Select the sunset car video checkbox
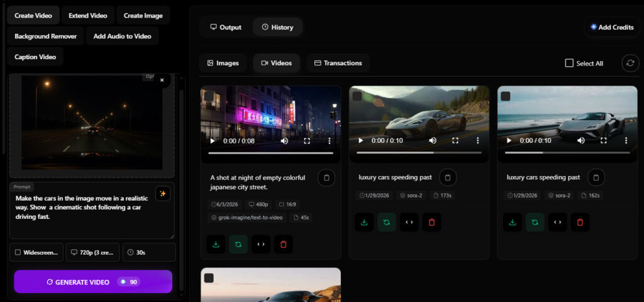Image resolution: width=644 pixels, height=302 pixels. coord(209,278)
